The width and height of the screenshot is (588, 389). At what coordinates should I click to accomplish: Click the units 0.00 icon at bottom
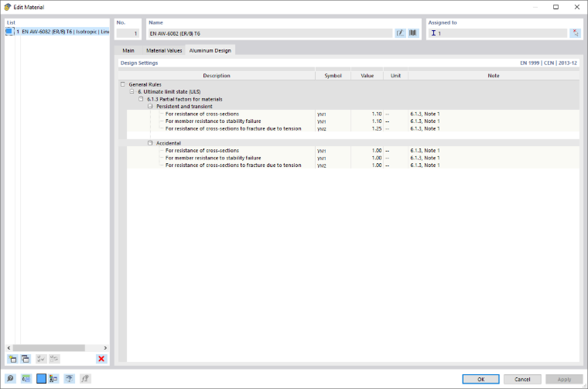coord(26,378)
